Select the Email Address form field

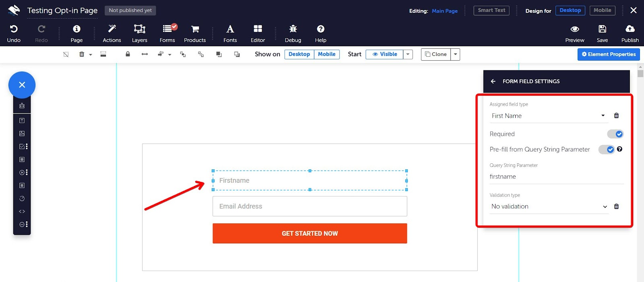pyautogui.click(x=310, y=206)
